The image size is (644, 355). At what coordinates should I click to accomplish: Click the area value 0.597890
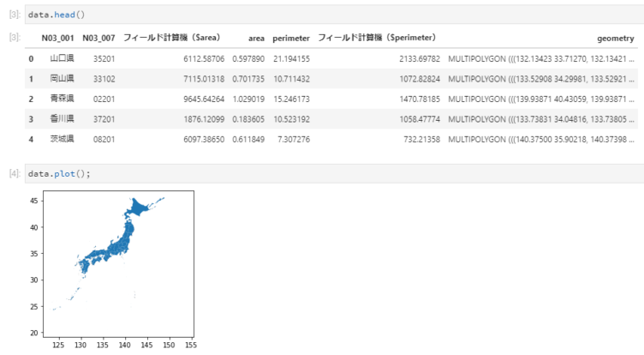pyautogui.click(x=248, y=59)
